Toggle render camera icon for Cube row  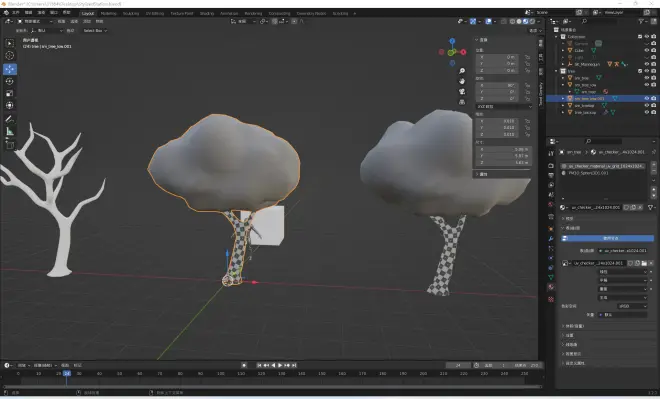coord(654,51)
